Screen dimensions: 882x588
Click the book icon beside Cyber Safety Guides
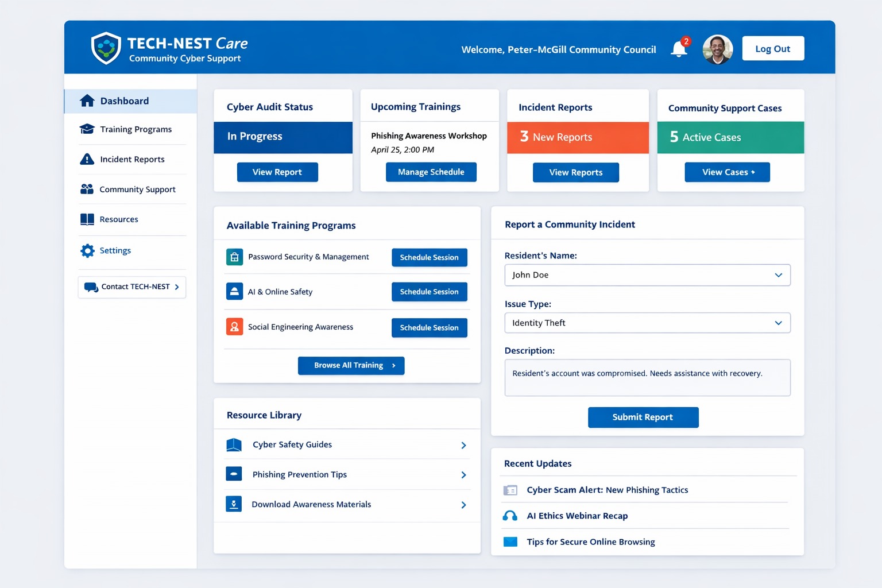click(x=234, y=444)
